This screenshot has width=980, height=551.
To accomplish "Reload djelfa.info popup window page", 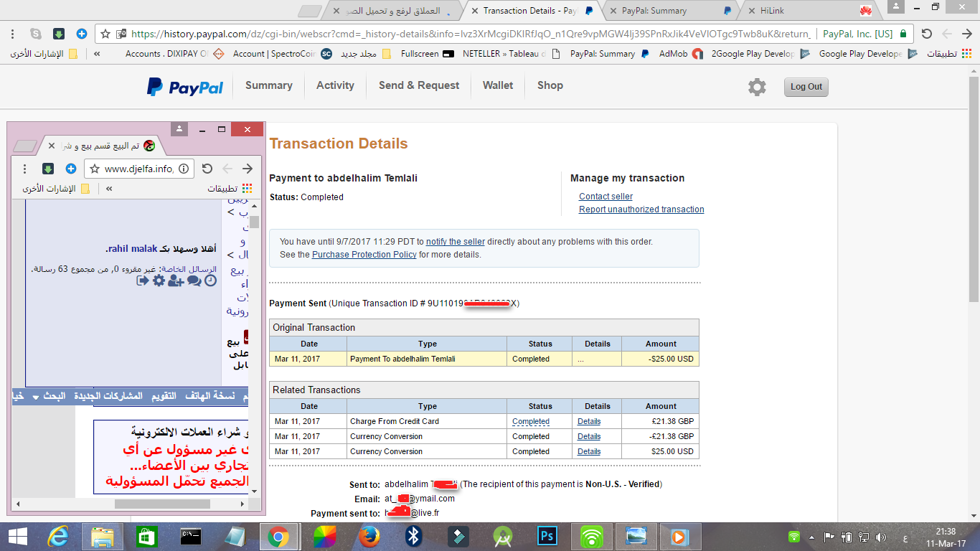I will [x=207, y=169].
